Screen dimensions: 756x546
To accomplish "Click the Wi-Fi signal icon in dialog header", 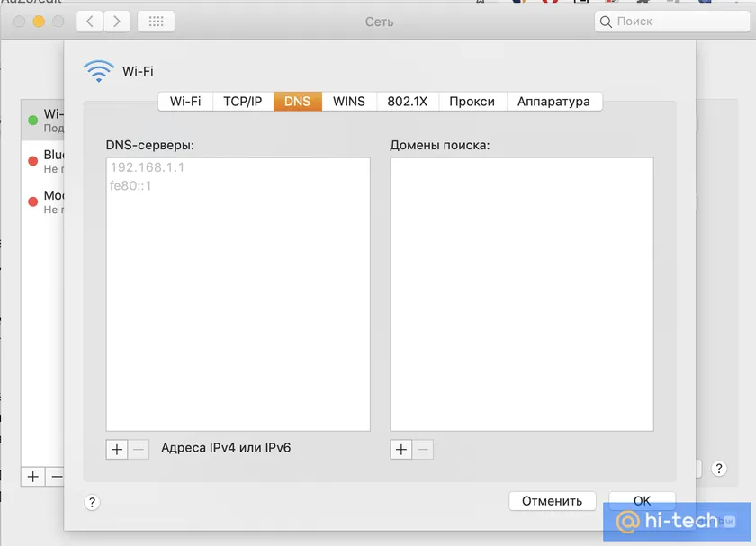I will (x=99, y=71).
